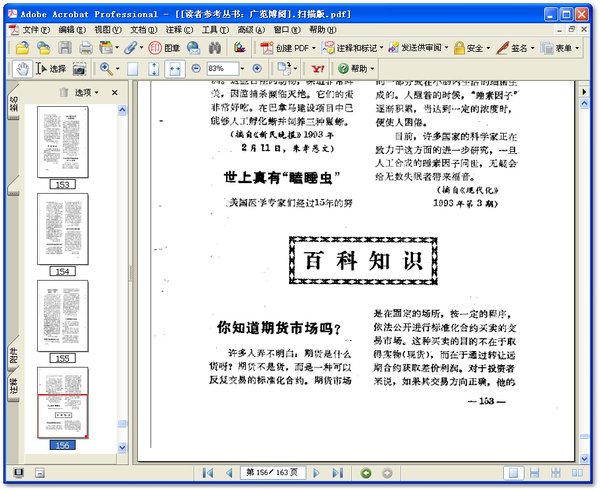
Task: Click the thumbnail panel scrollbar up arrow
Action: (x=122, y=110)
